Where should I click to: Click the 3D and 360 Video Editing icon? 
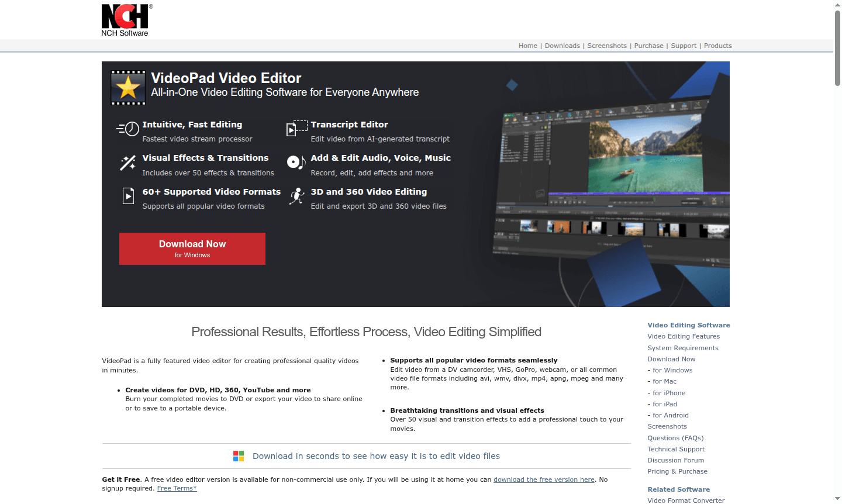(296, 196)
